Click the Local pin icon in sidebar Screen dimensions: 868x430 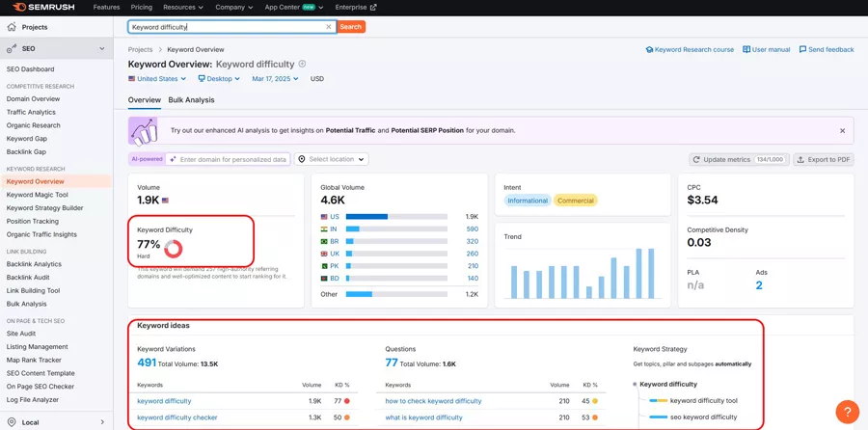click(11, 422)
